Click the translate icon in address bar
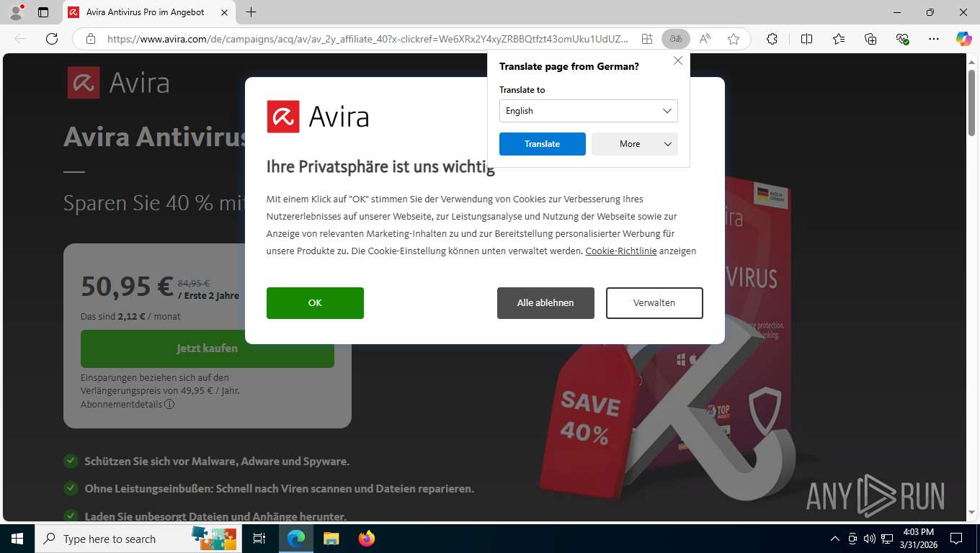Viewport: 980px width, 553px height. click(x=675, y=39)
